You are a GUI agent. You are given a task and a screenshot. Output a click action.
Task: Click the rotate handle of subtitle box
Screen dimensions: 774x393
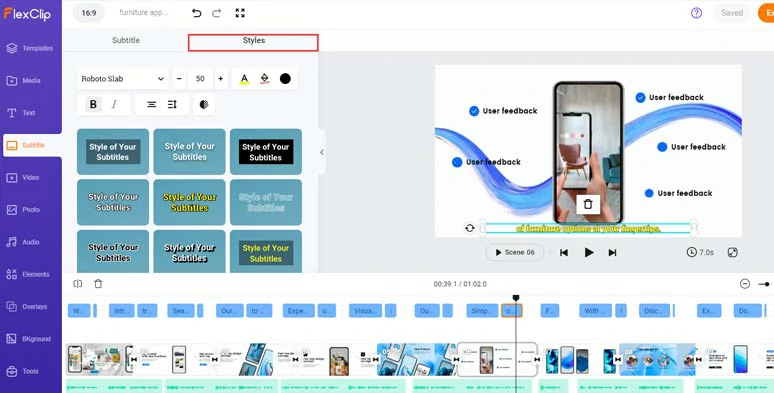tap(469, 228)
